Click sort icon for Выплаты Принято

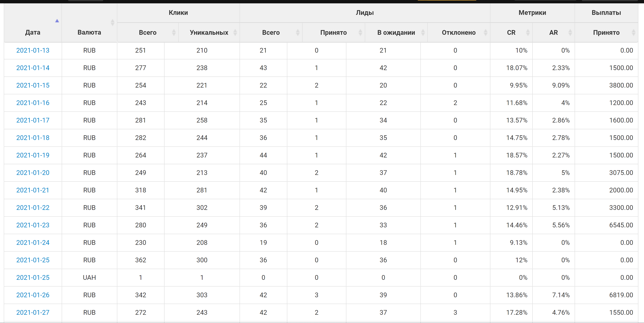point(633,33)
